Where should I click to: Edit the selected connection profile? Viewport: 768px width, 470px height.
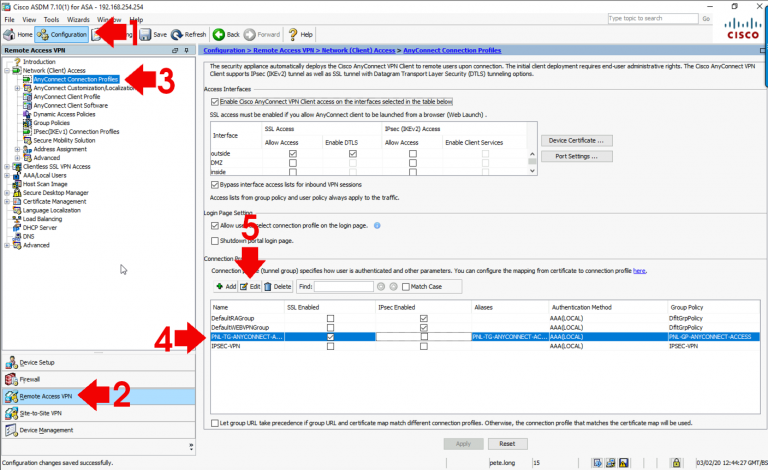pyautogui.click(x=250, y=287)
